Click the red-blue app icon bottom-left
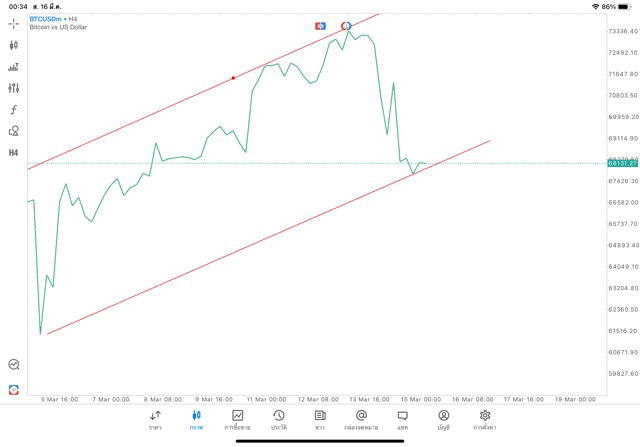 14,389
